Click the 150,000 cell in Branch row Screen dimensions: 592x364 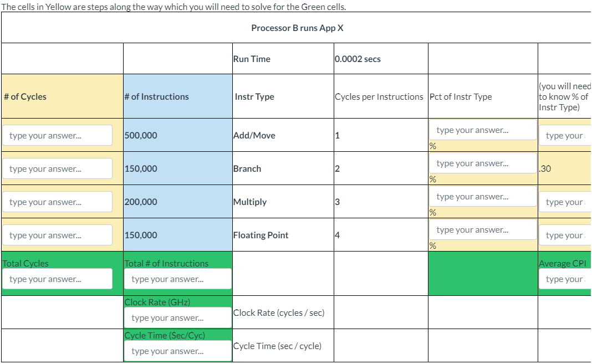(178, 168)
